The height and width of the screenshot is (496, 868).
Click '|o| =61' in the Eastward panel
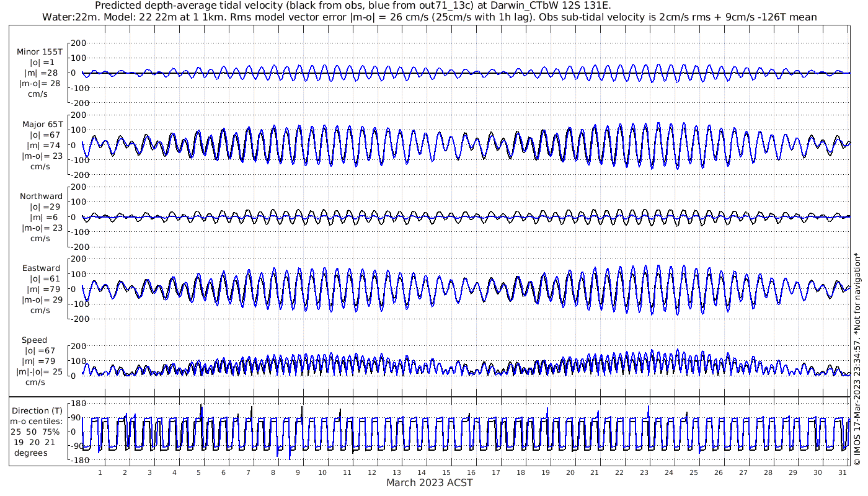43,279
